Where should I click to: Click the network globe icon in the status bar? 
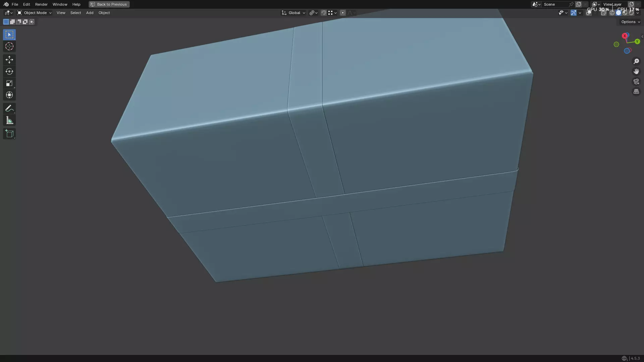(624, 358)
